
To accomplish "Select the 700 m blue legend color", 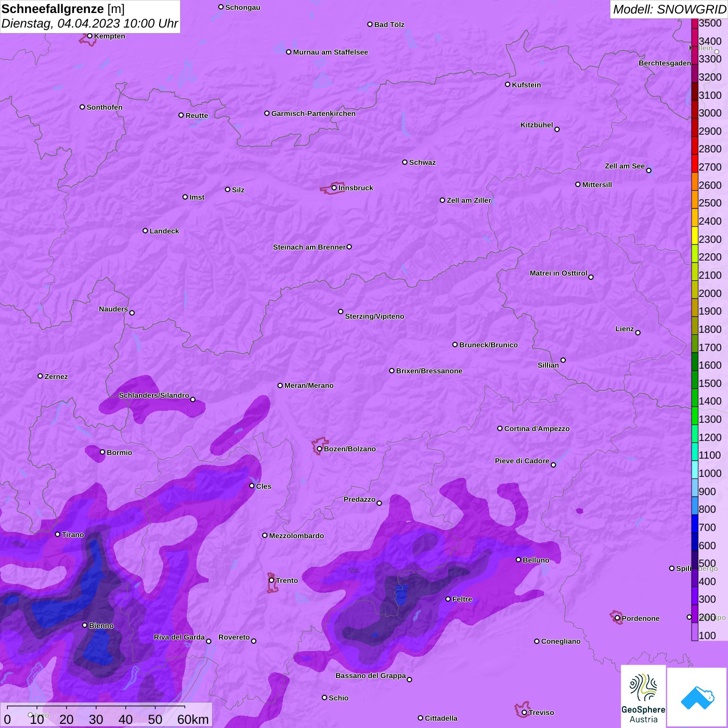I will tap(695, 523).
